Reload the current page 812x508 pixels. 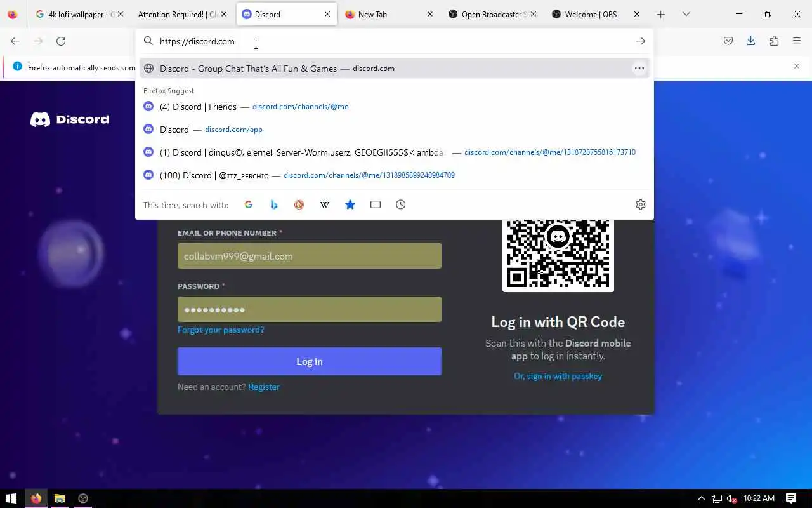(x=61, y=41)
